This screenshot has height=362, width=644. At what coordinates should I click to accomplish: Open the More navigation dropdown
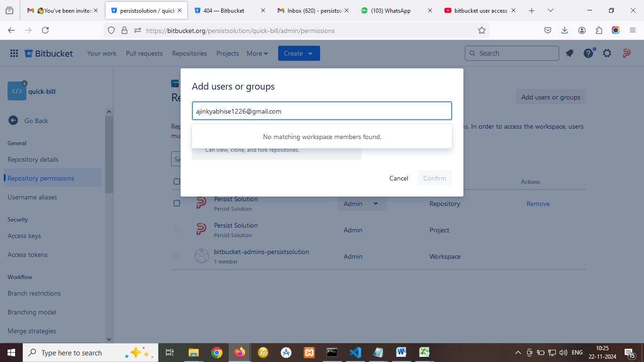[x=257, y=53]
